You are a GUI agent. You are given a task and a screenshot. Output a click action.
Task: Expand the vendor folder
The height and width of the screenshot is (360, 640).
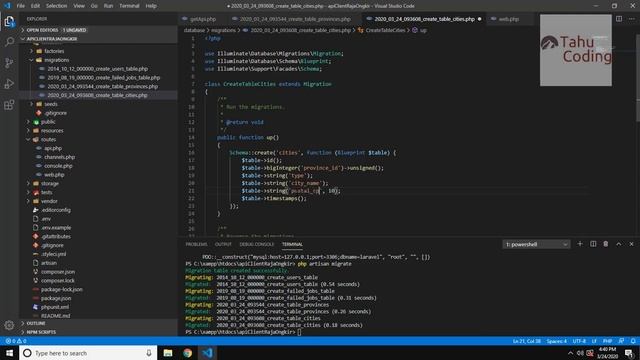(x=49, y=201)
